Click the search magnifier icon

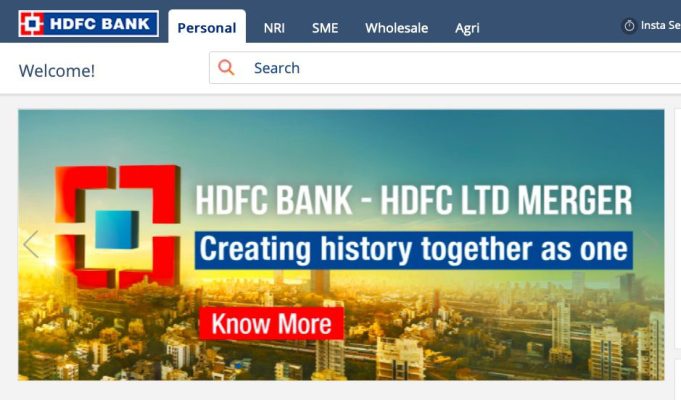coord(226,68)
